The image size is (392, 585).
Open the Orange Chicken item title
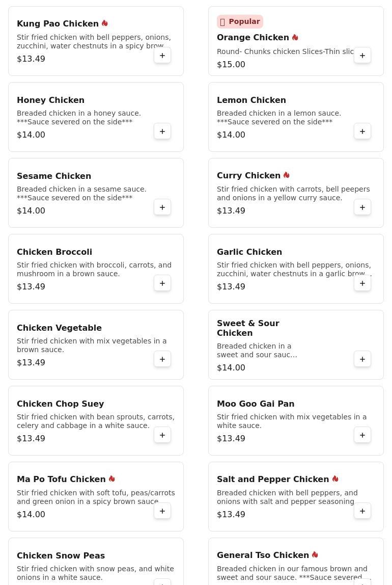[x=253, y=38]
